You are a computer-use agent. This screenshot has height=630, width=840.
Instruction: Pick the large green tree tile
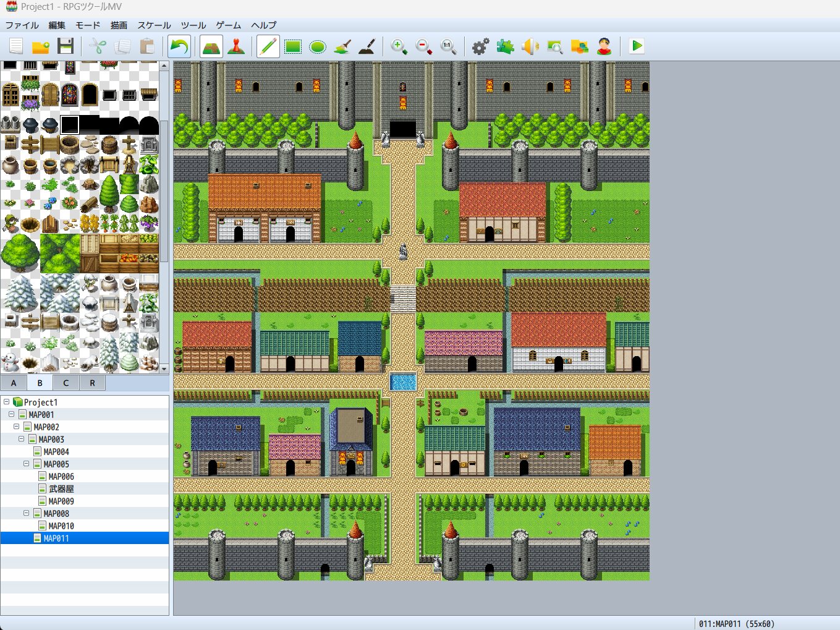[20, 253]
